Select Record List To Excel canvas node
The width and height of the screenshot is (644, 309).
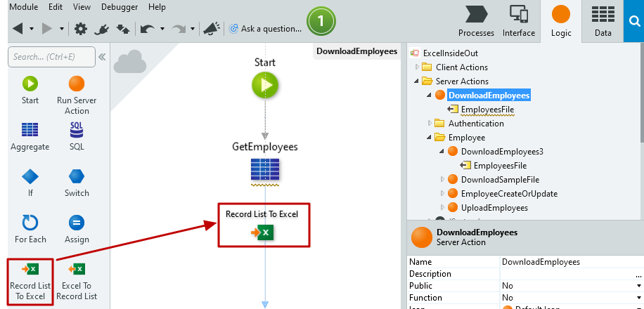(x=263, y=232)
